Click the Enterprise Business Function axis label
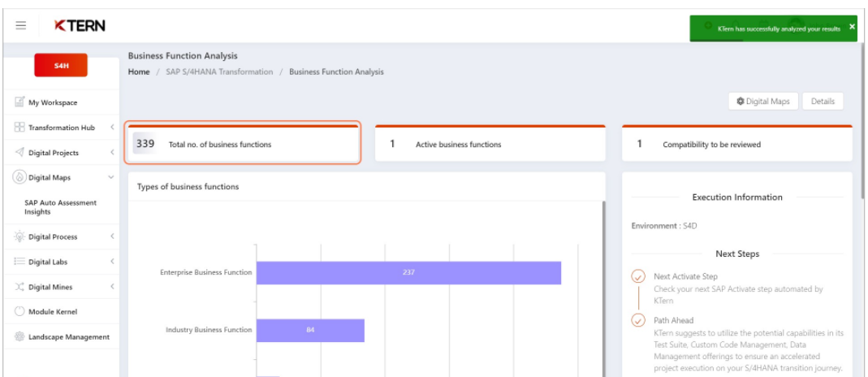Image resolution: width=868 pixels, height=377 pixels. coord(206,272)
